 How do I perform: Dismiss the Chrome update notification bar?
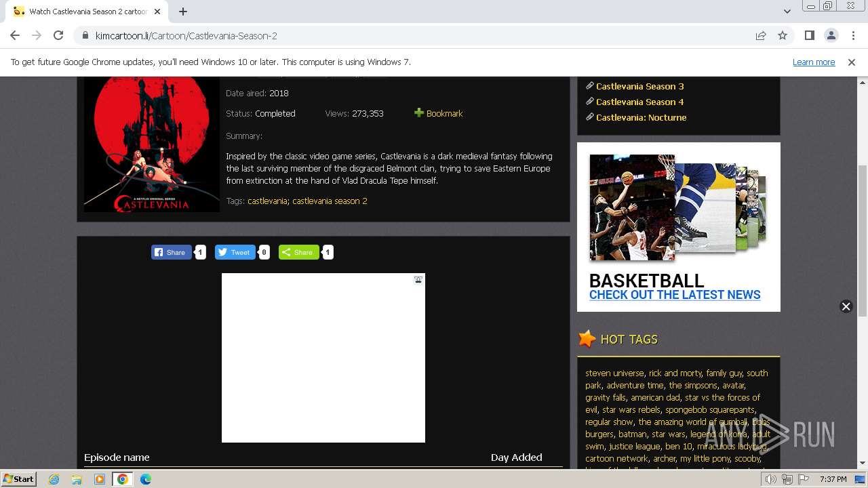point(852,62)
